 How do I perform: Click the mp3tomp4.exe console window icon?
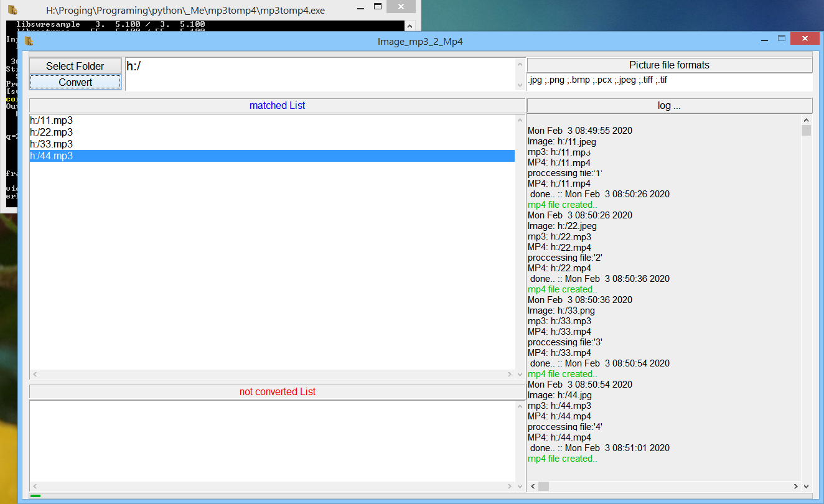coord(12,9)
